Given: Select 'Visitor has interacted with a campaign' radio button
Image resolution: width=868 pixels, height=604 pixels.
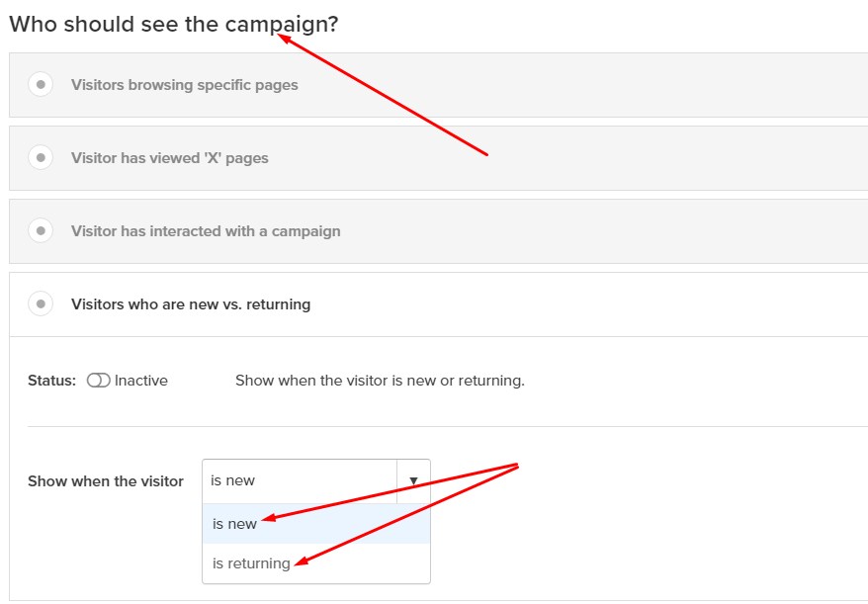Looking at the screenshot, I should coord(41,231).
